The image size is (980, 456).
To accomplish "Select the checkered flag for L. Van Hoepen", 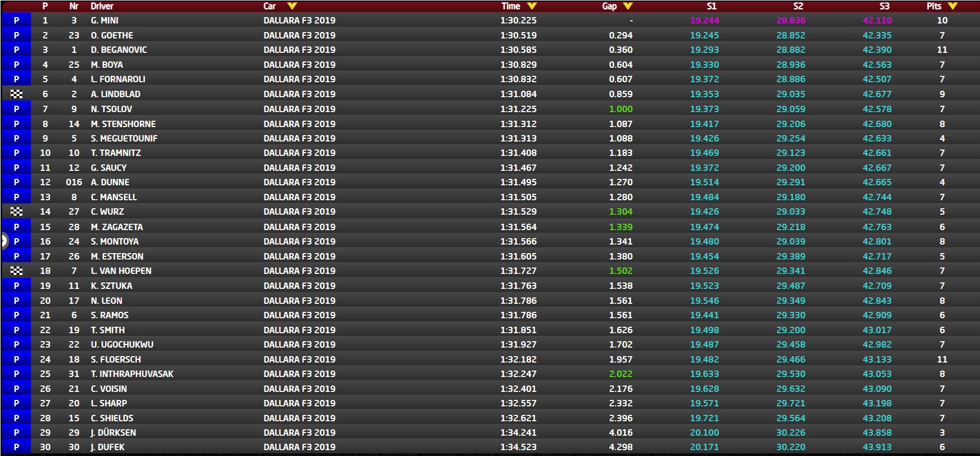I will (17, 271).
